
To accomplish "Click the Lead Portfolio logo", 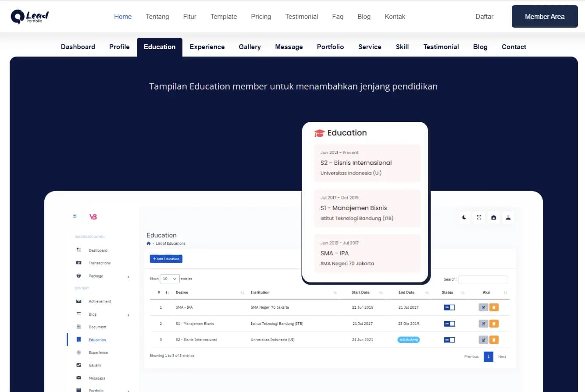I will pyautogui.click(x=29, y=17).
